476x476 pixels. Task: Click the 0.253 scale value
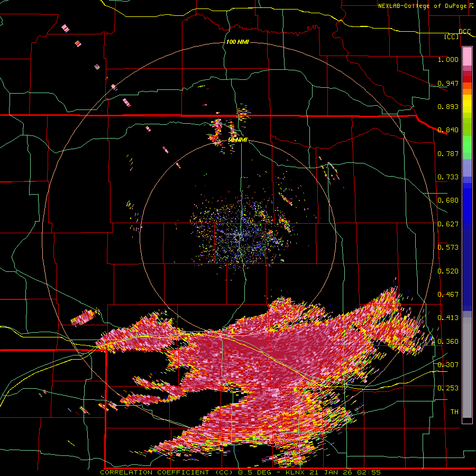pyautogui.click(x=448, y=388)
